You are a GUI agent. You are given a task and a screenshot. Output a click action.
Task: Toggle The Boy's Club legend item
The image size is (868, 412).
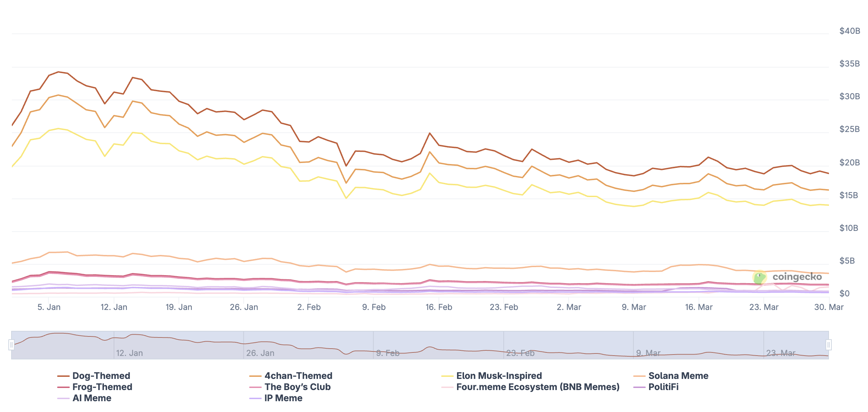(297, 387)
